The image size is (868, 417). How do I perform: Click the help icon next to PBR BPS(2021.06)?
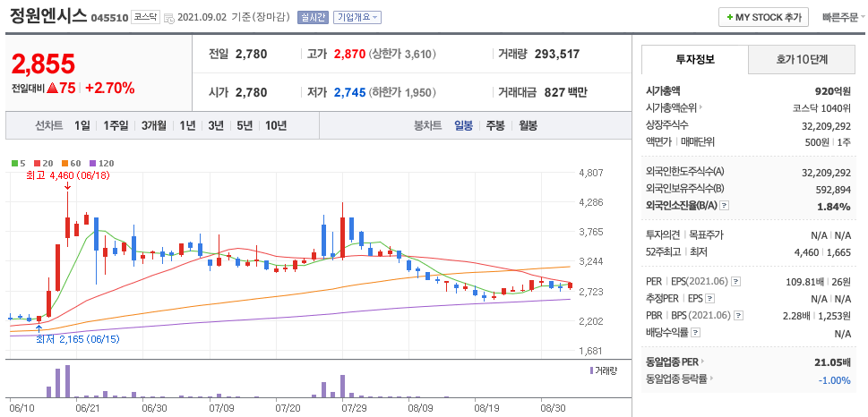tap(738, 316)
